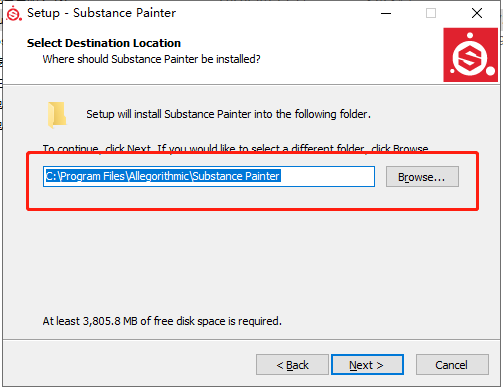Image resolution: width=503 pixels, height=389 pixels.
Task: Continue with the Next button
Action: point(367,365)
